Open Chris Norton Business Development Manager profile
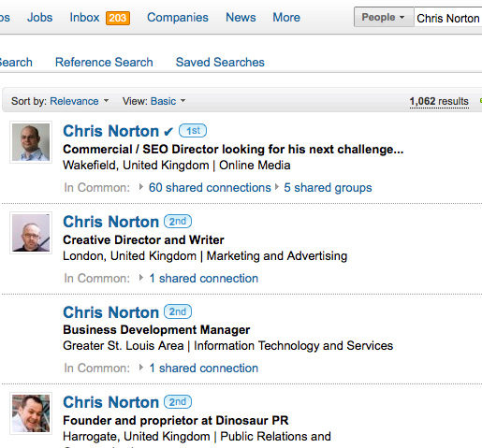The image size is (482, 448). (x=111, y=312)
